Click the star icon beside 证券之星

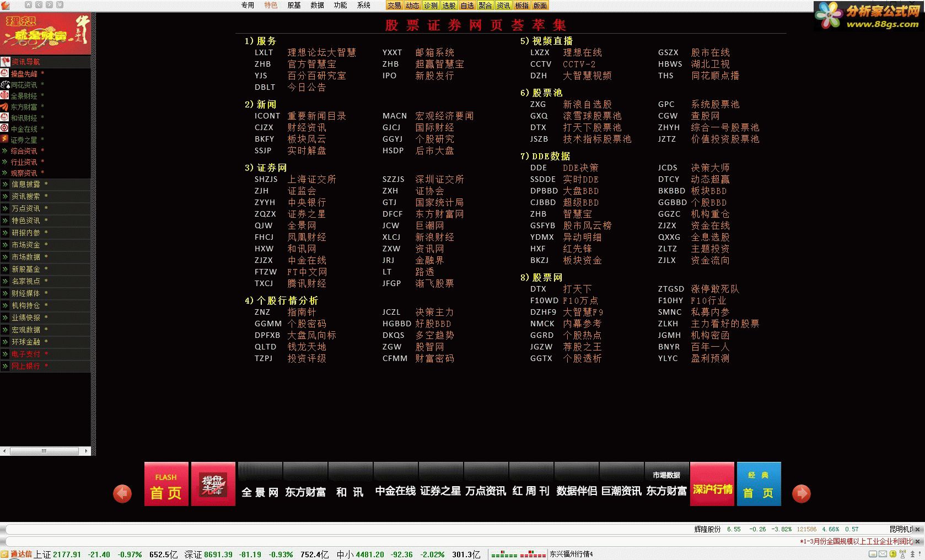click(5, 139)
